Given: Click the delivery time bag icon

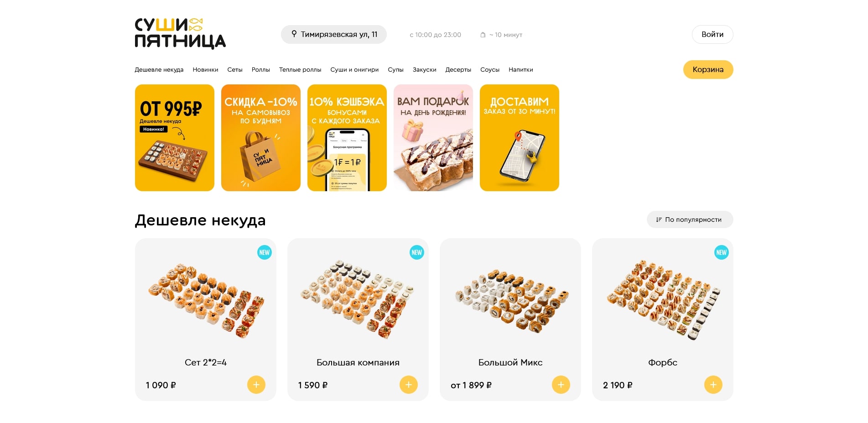Looking at the screenshot, I should click(483, 35).
